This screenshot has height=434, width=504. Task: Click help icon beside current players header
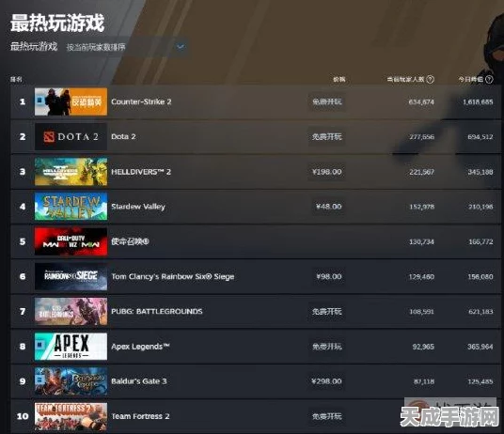click(x=430, y=79)
